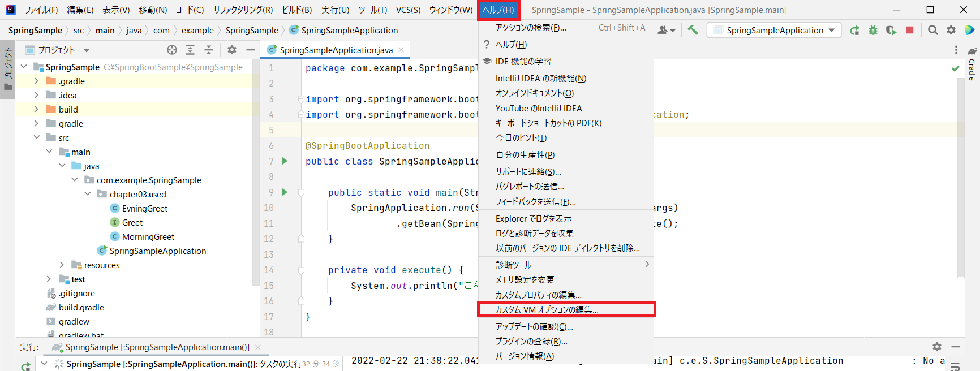
Task: Click the editor tabs three-dot menu
Action: [956, 50]
